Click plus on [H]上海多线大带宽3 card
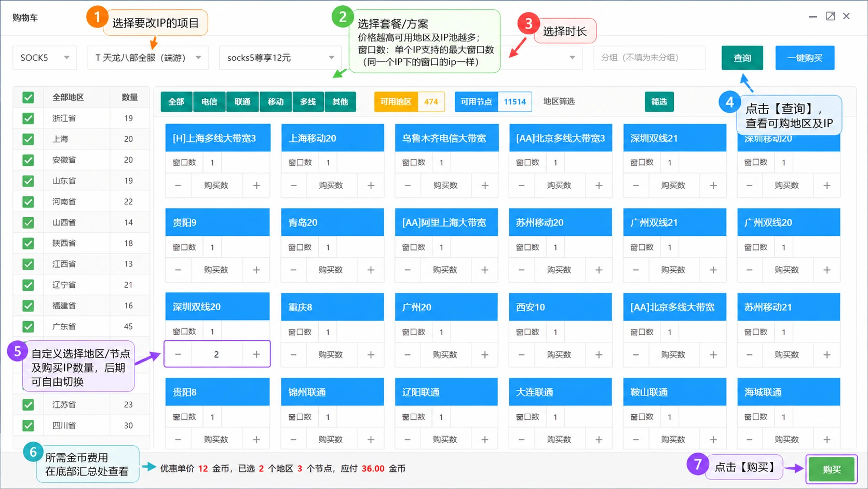Screen dimensions: 868x489 256,186
